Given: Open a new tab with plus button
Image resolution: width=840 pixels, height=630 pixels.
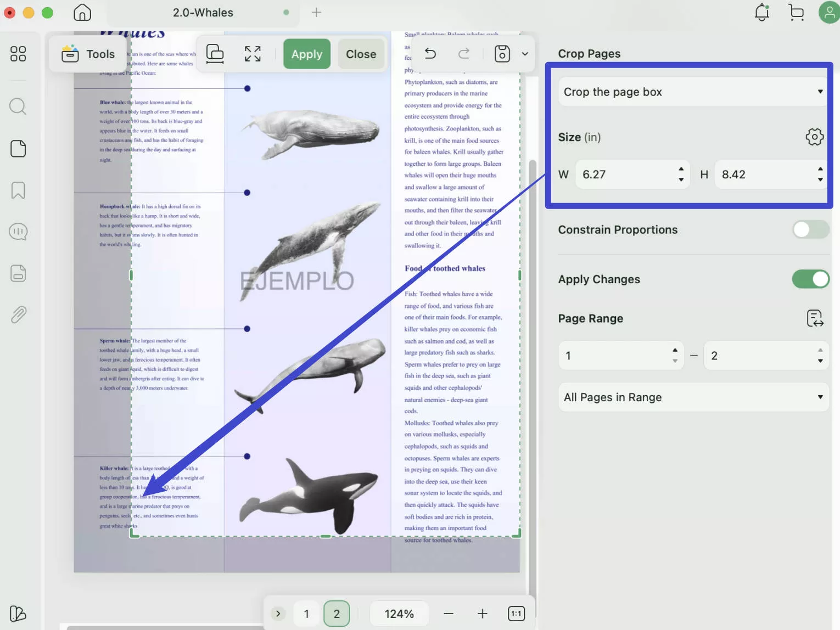Looking at the screenshot, I should click(x=316, y=12).
